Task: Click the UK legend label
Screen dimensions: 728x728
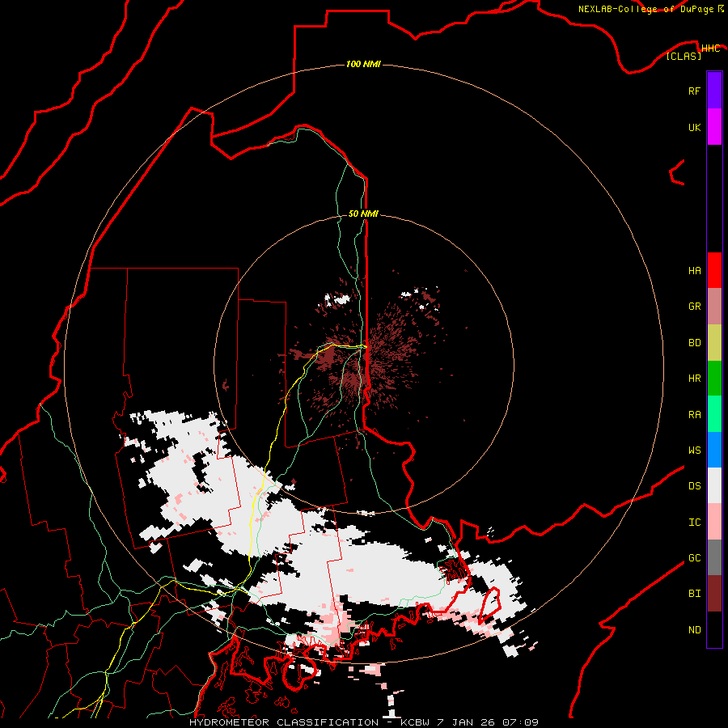Action: click(694, 127)
